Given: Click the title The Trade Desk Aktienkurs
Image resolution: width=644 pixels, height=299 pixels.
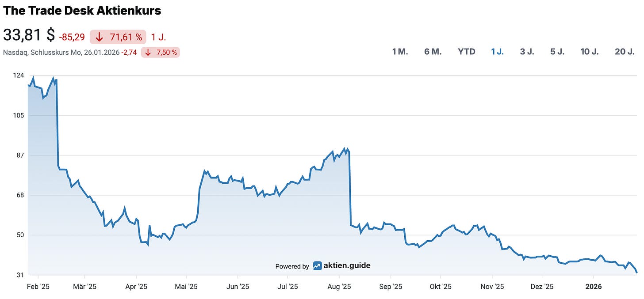Looking at the screenshot, I should pyautogui.click(x=82, y=11).
